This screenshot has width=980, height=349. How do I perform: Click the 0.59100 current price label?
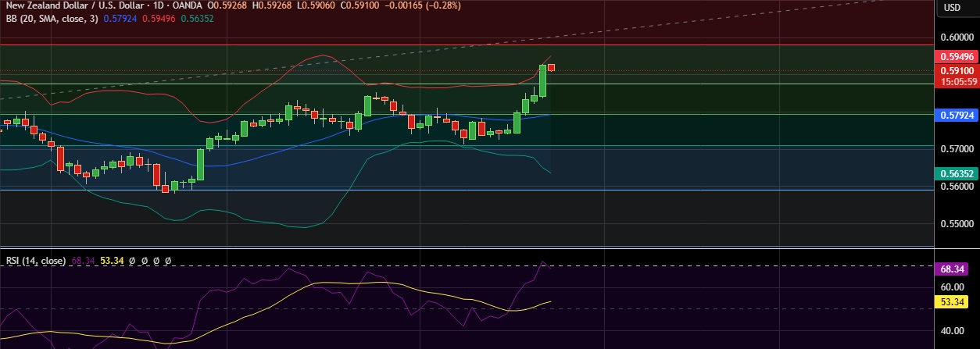click(957, 70)
